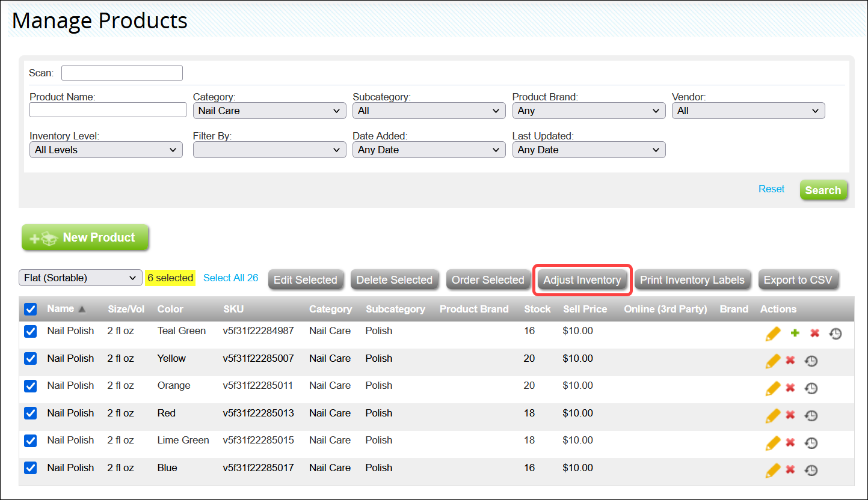Screen dimensions: 868x500
Task: Edit the Teal Green Nail Polish entry
Action: coord(773,333)
